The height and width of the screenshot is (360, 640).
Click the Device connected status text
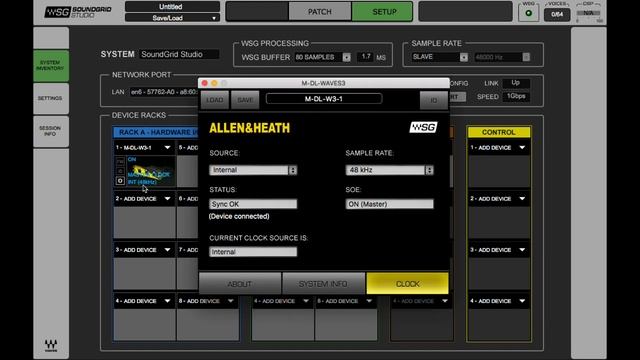pos(239,216)
